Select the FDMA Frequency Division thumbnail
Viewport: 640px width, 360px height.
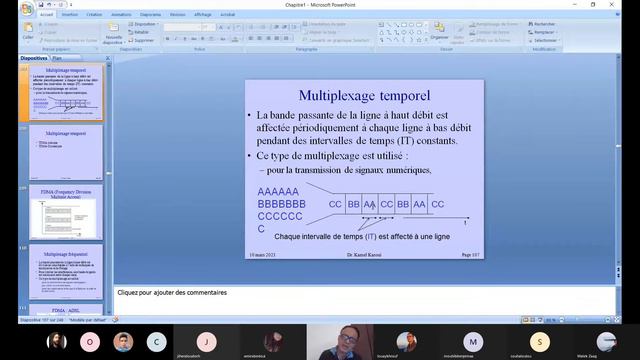coord(66,212)
